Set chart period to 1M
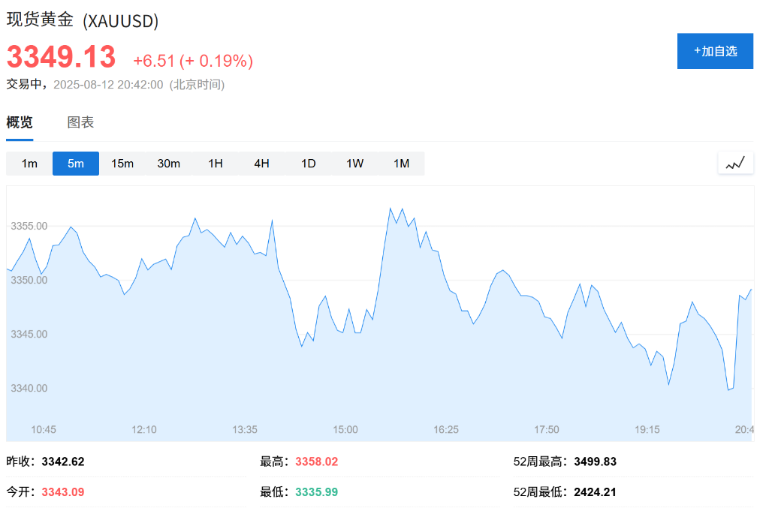 (402, 164)
